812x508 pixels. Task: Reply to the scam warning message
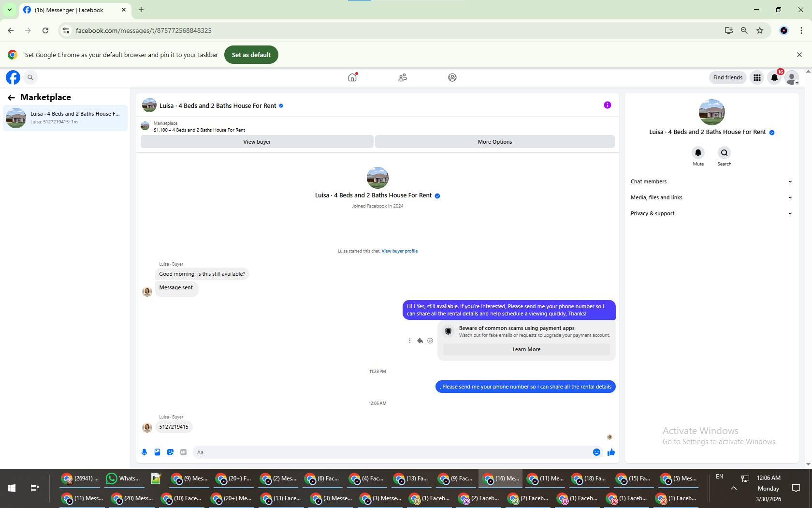click(420, 341)
